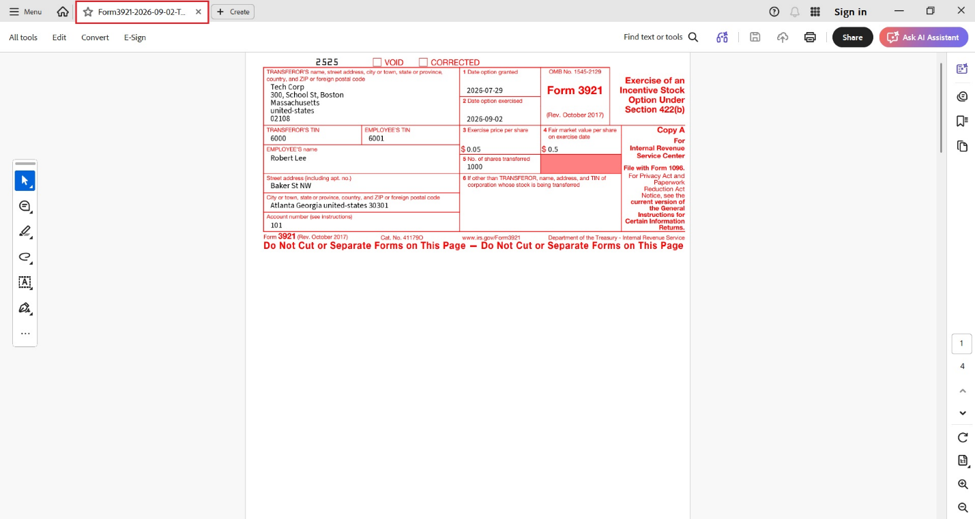The image size is (975, 519).
Task: Select the highlight pen tool
Action: (25, 232)
